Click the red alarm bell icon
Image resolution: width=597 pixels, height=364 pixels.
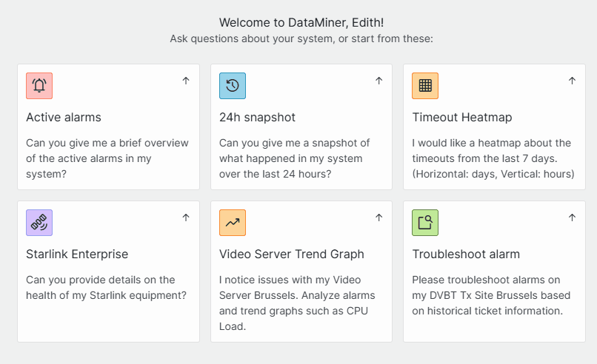point(39,86)
